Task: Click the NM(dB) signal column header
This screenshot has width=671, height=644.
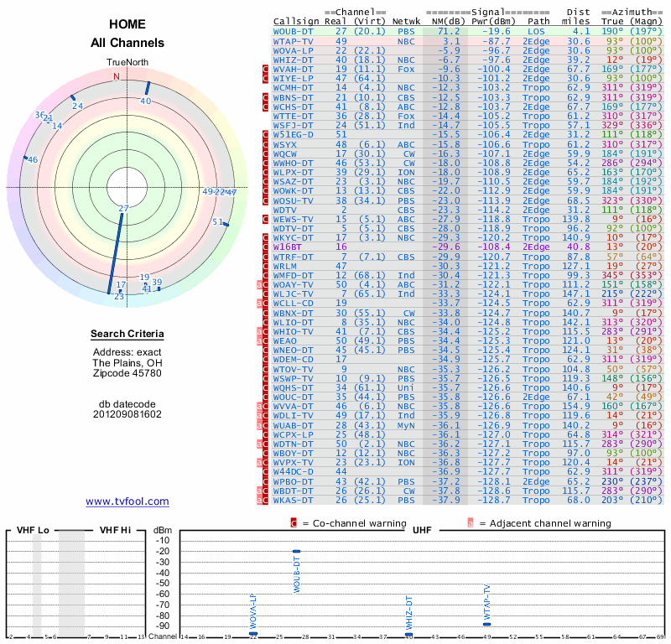Action: coord(443,21)
